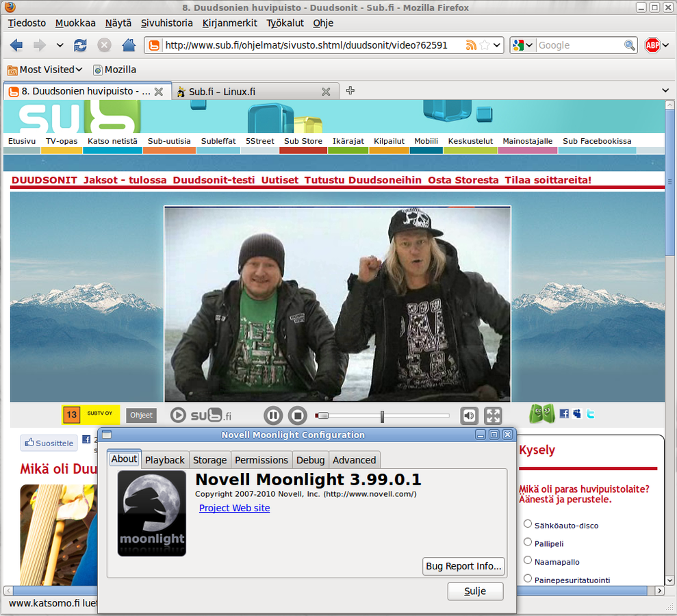Open the Kirjanmerkit menu

(229, 23)
